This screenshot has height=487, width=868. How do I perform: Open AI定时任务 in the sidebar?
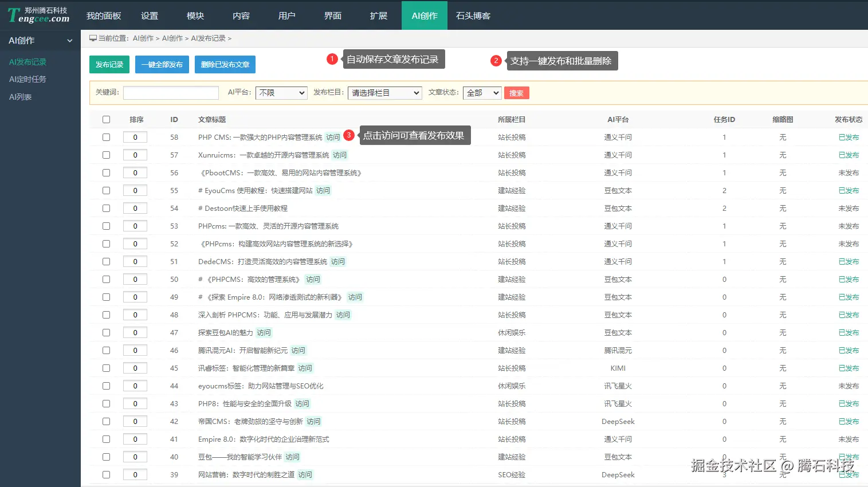28,79
